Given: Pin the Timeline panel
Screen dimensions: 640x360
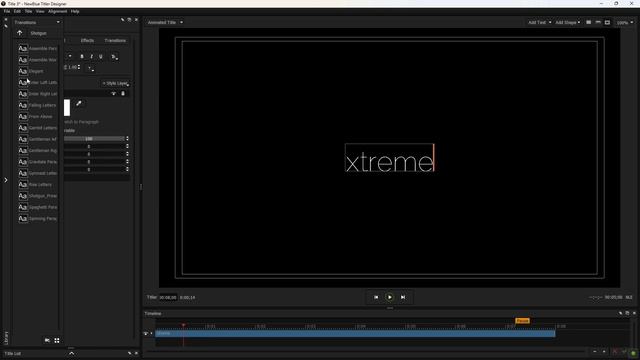Looking at the screenshot, I should tap(620, 313).
